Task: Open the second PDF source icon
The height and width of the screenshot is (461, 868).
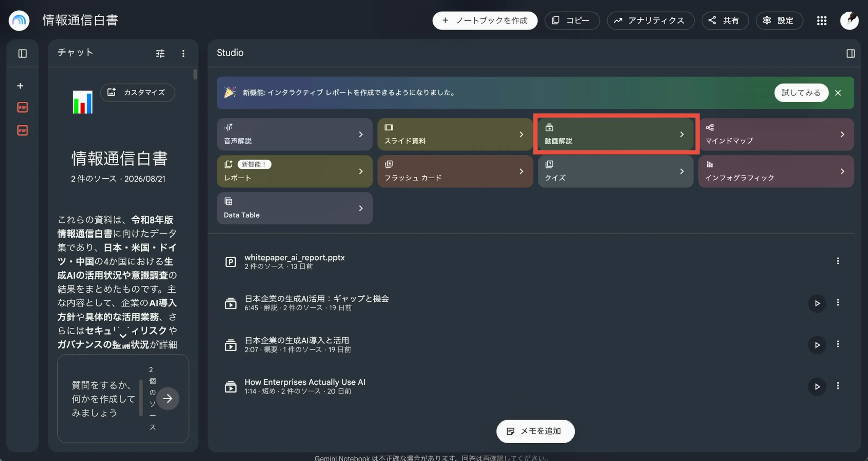Action: (22, 131)
